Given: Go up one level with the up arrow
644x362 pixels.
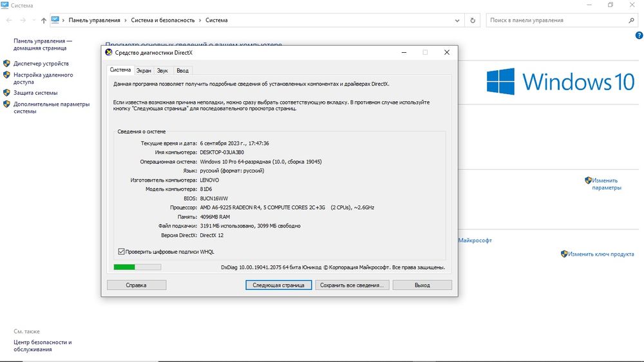Looking at the screenshot, I should (x=44, y=20).
